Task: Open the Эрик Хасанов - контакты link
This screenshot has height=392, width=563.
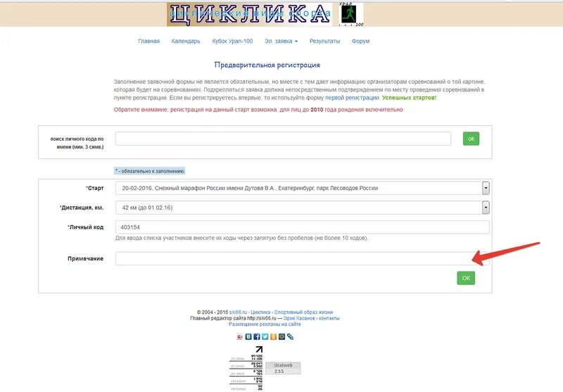Action: pos(311,318)
